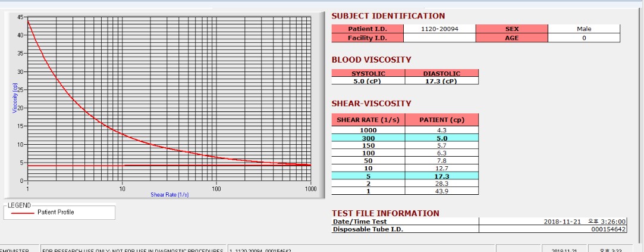Click the Viscosity (cp) axis label

coord(15,98)
